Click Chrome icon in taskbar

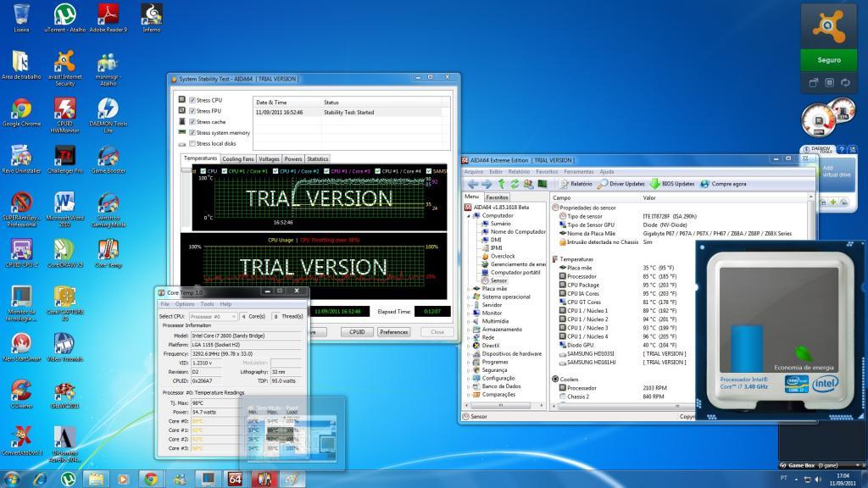pyautogui.click(x=151, y=479)
